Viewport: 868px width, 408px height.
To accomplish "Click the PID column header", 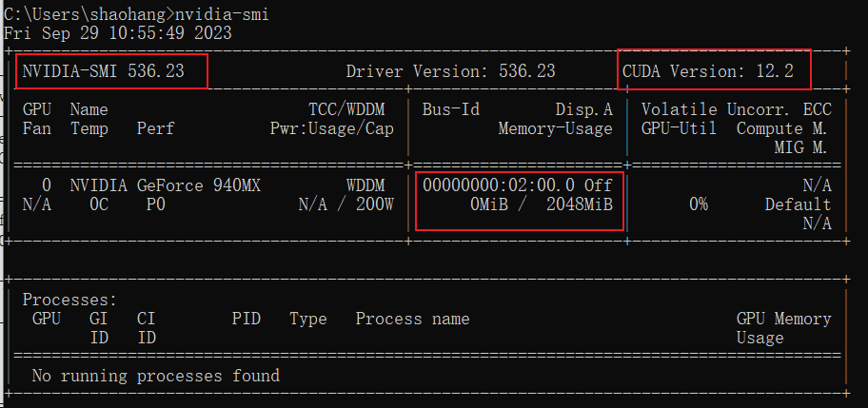I will [x=246, y=319].
